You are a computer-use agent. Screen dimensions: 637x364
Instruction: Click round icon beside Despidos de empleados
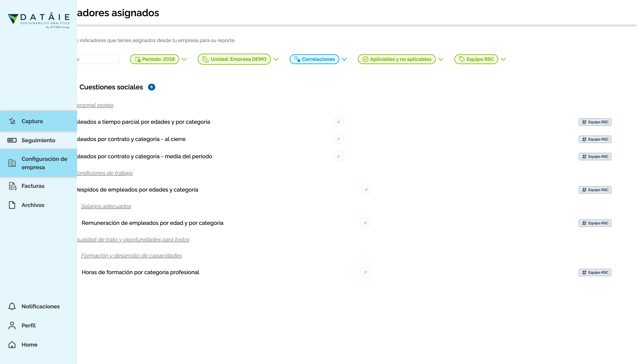coord(366,190)
